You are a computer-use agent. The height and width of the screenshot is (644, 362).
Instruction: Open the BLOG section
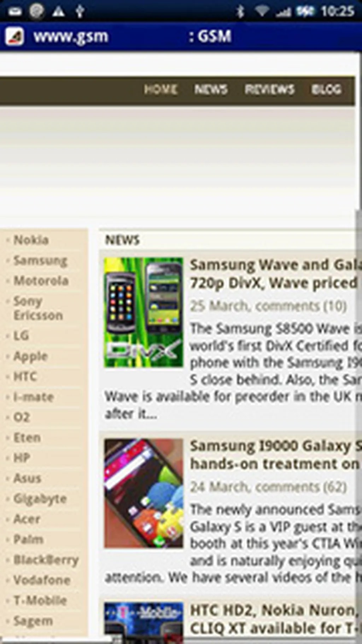click(x=326, y=90)
